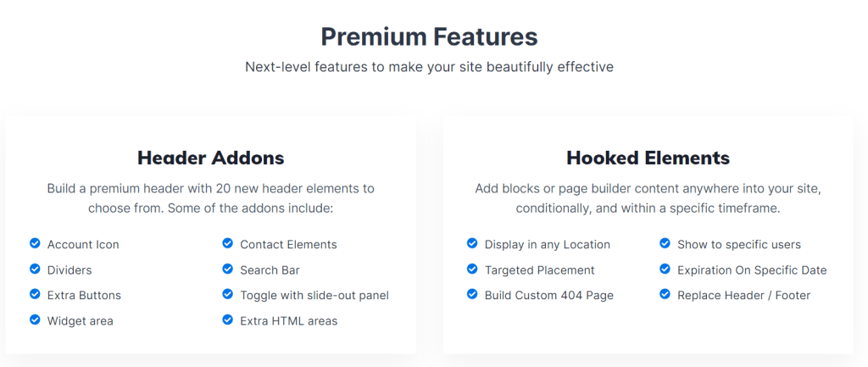
Task: Click the check icon beside Extra Buttons
Action: [35, 294]
